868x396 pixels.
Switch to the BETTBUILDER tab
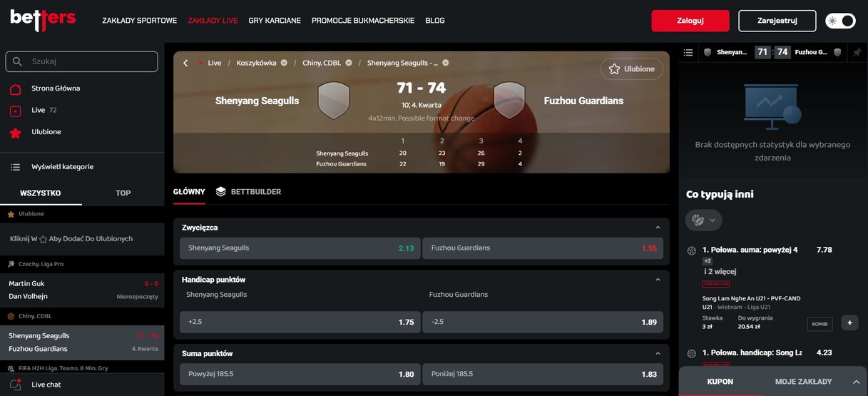(248, 192)
